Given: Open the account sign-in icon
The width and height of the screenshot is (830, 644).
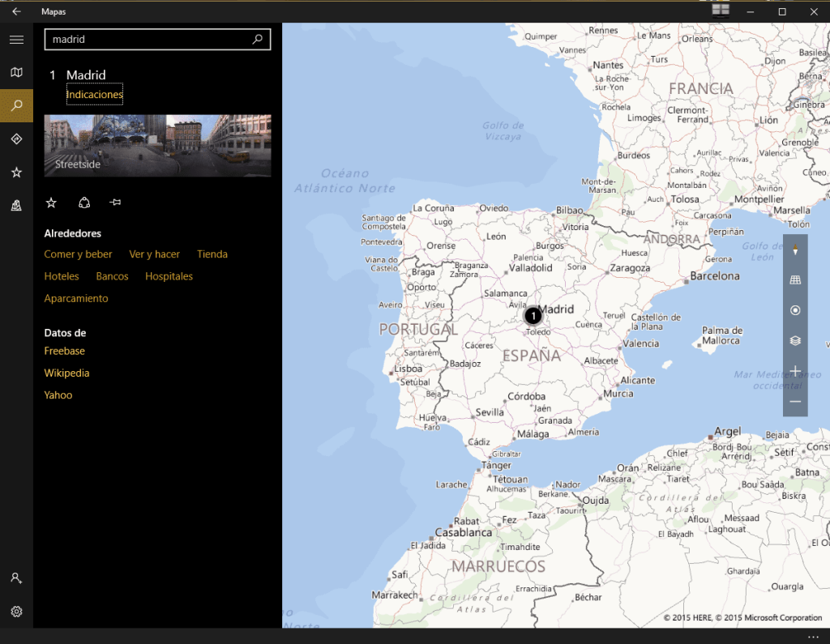Looking at the screenshot, I should [x=16, y=578].
